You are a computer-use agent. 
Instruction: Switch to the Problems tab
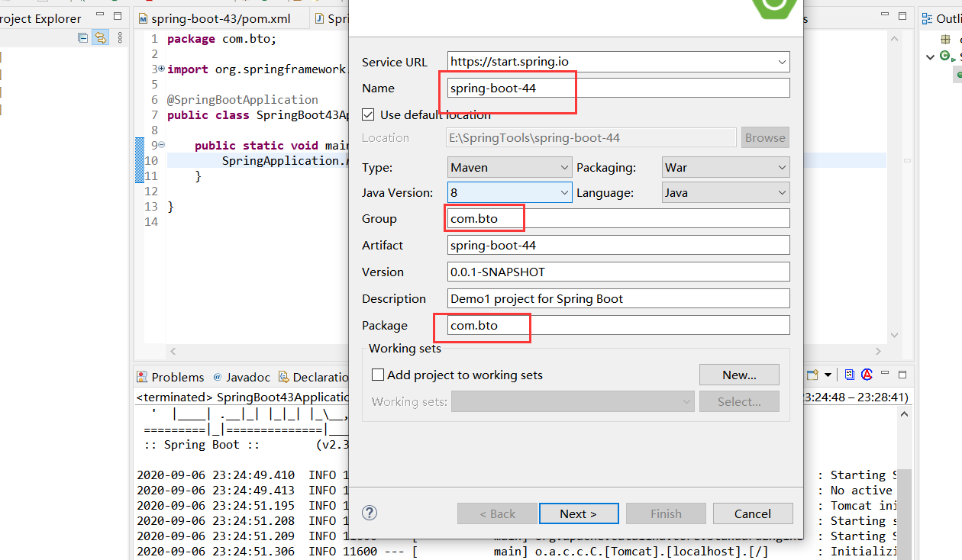pos(171,377)
